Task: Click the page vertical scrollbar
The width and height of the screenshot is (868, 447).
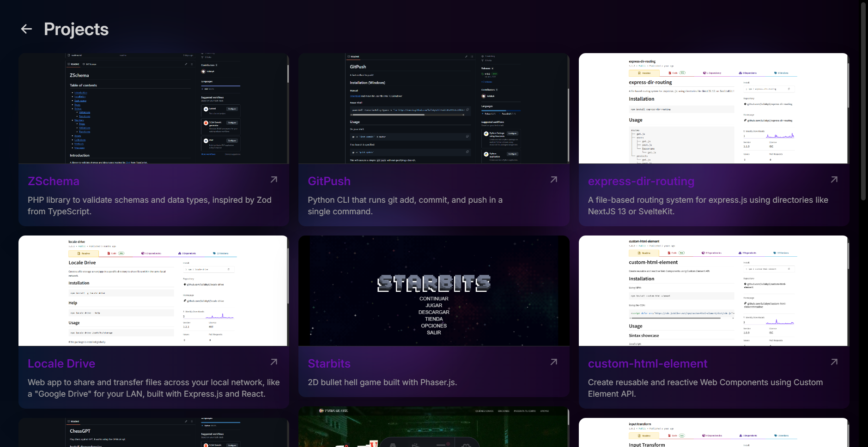Action: [863, 102]
